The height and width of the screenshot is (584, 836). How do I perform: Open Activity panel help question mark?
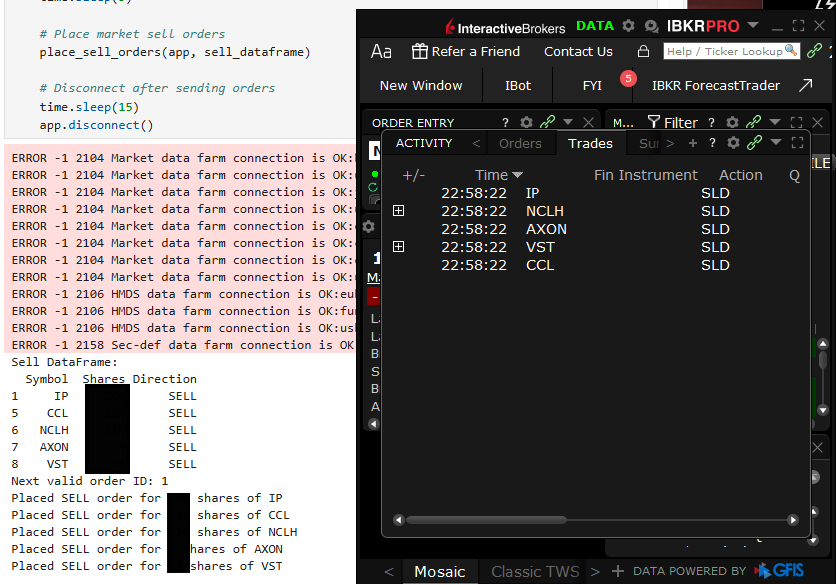click(x=712, y=143)
